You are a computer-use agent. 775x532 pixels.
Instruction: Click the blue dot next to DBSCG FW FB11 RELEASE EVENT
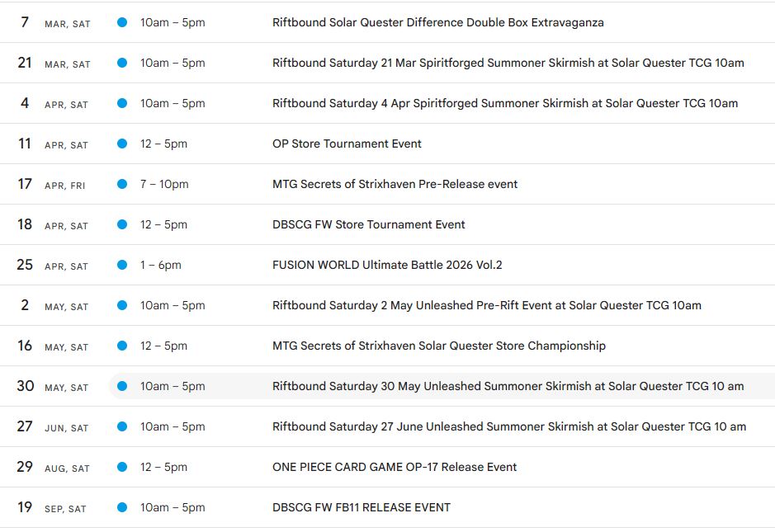coord(122,507)
